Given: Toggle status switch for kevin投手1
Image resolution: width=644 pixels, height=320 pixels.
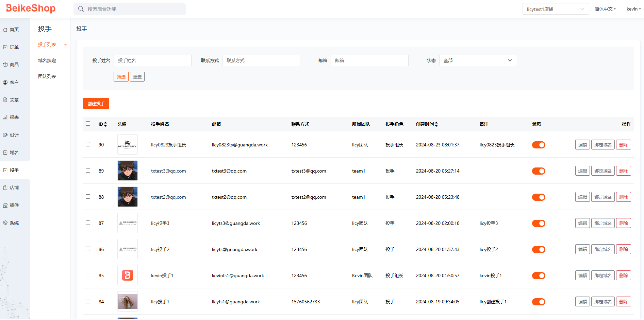Looking at the screenshot, I should (x=539, y=276).
